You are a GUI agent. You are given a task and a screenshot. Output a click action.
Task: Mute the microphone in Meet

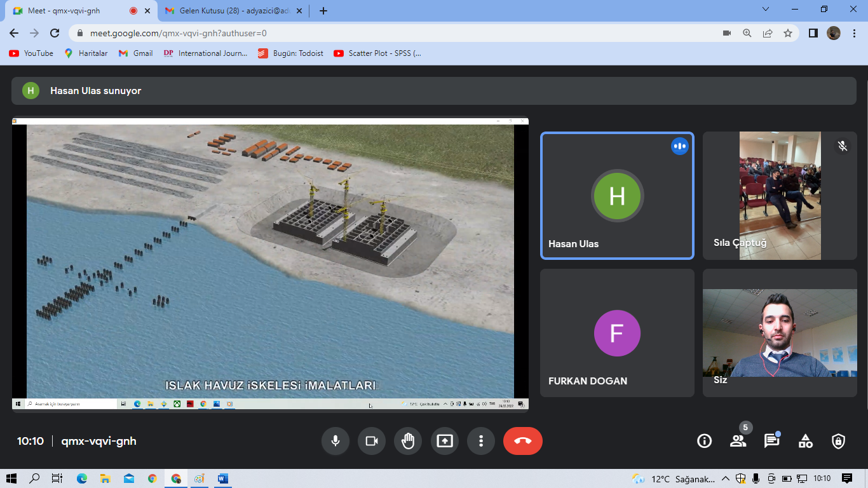point(336,441)
